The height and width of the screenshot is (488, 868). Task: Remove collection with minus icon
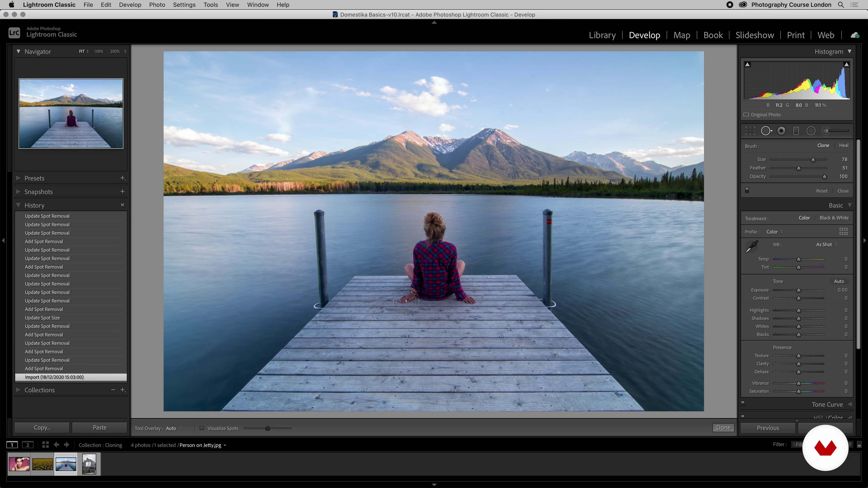point(113,390)
